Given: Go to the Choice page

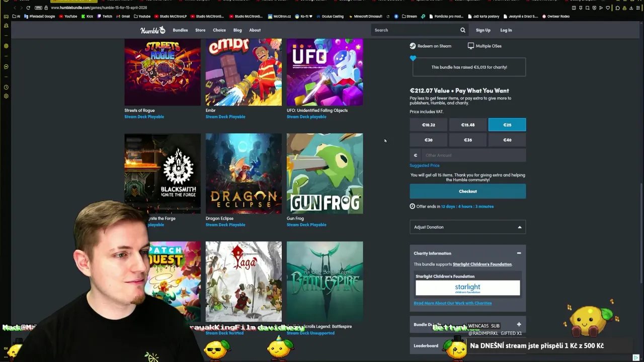Looking at the screenshot, I should click(219, 30).
